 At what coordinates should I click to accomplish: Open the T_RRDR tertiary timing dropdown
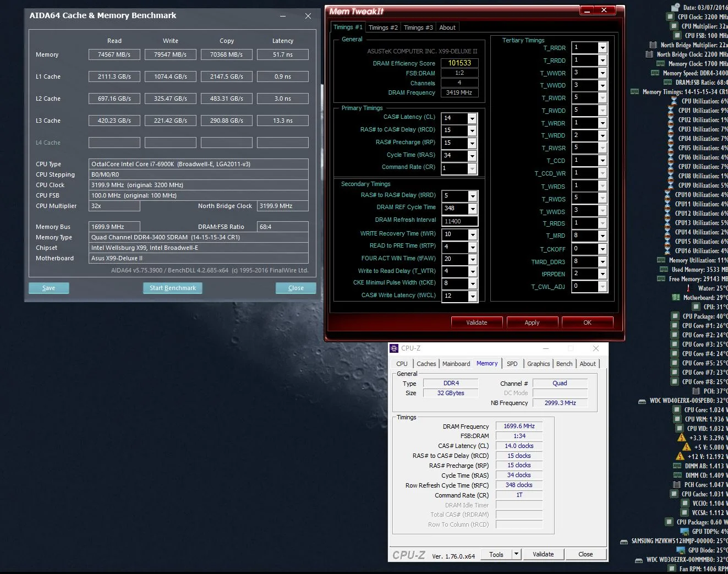tap(603, 48)
